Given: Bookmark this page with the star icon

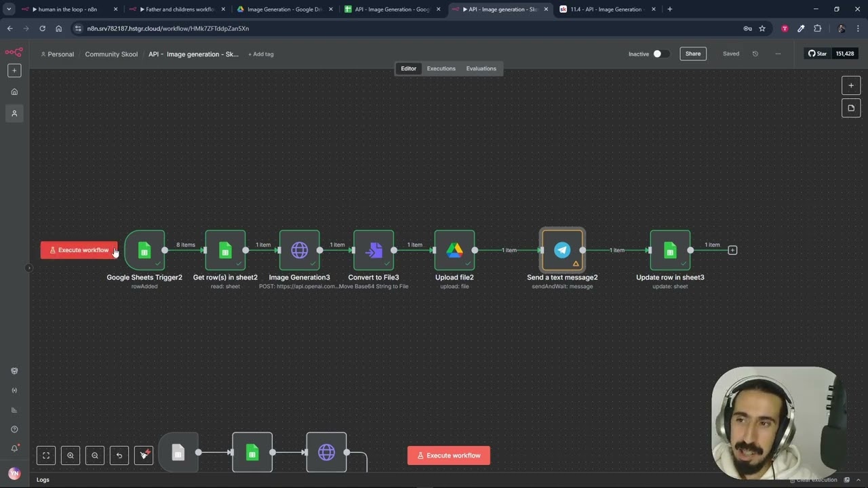Looking at the screenshot, I should tap(762, 28).
